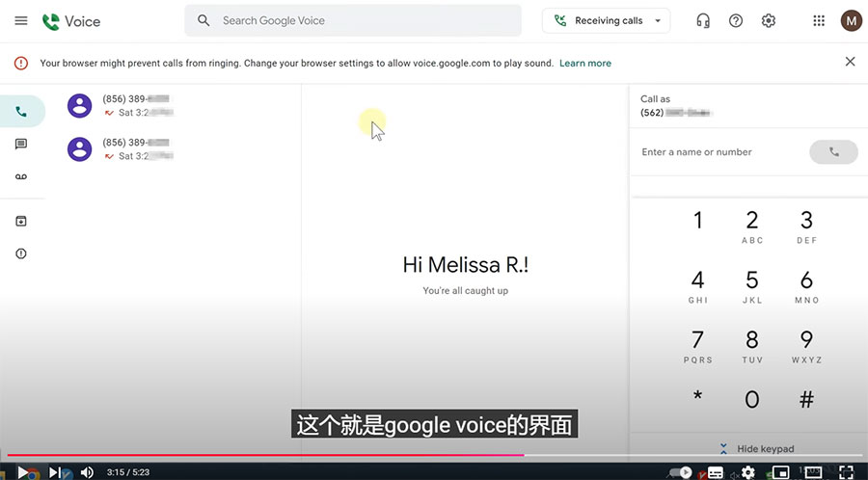Image resolution: width=868 pixels, height=480 pixels.
Task: Dial keypad digit 3 DEF
Action: (806, 227)
